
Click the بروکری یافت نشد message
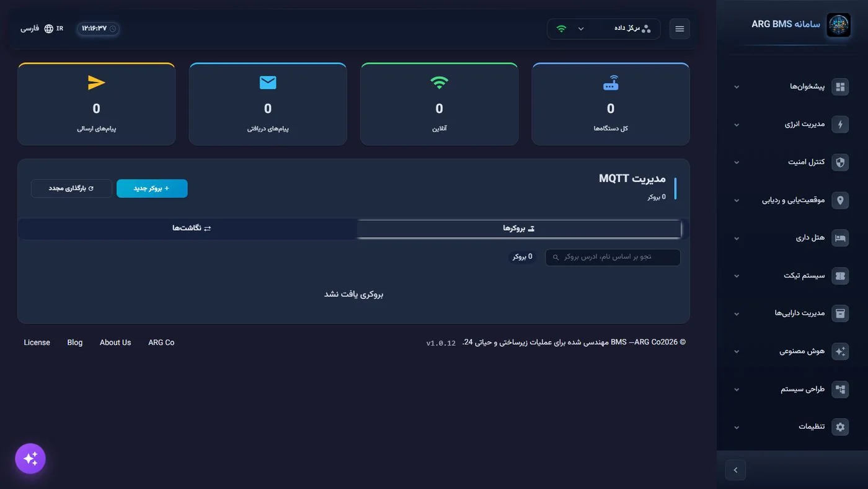click(x=354, y=294)
